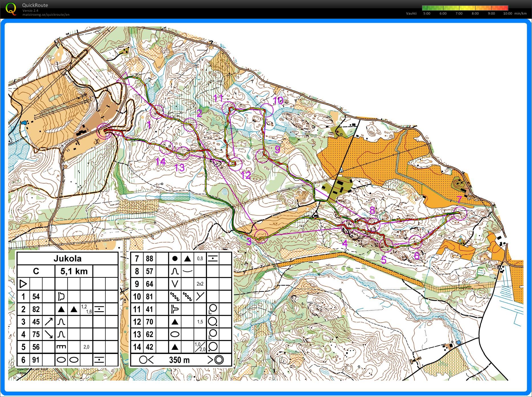The height and width of the screenshot is (397, 532).
Task: Click the '350 m' finish distance text
Action: click(x=179, y=360)
